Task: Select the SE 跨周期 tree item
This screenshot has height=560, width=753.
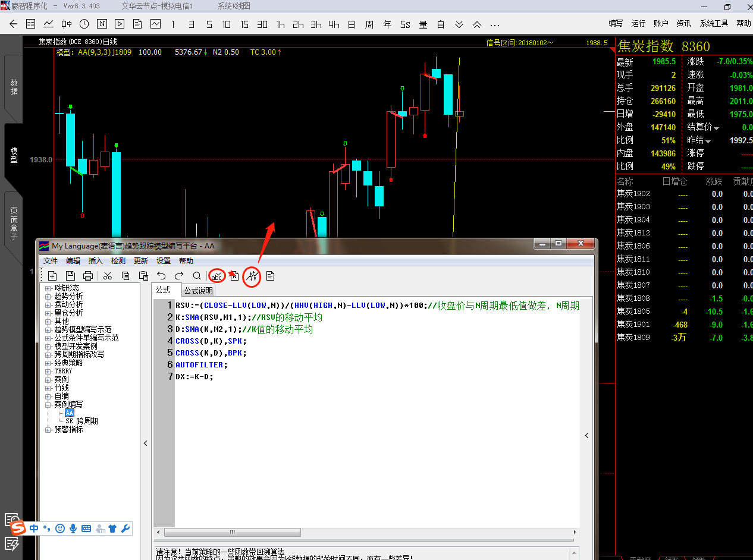Action: click(x=81, y=421)
